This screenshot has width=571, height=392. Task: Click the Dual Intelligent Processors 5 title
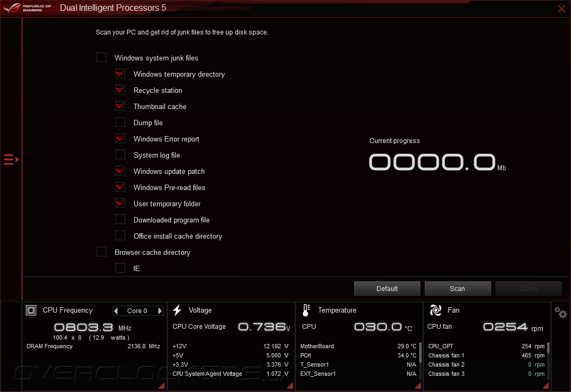[113, 8]
